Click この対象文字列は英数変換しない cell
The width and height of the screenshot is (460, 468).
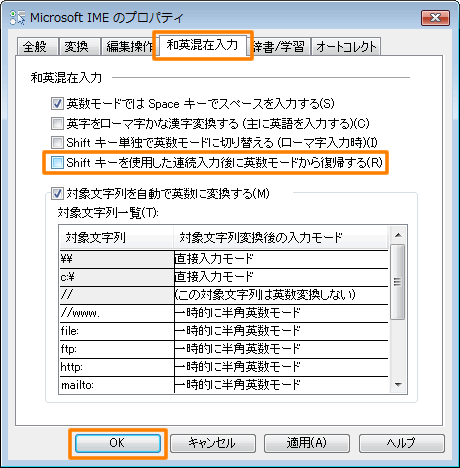pyautogui.click(x=281, y=295)
